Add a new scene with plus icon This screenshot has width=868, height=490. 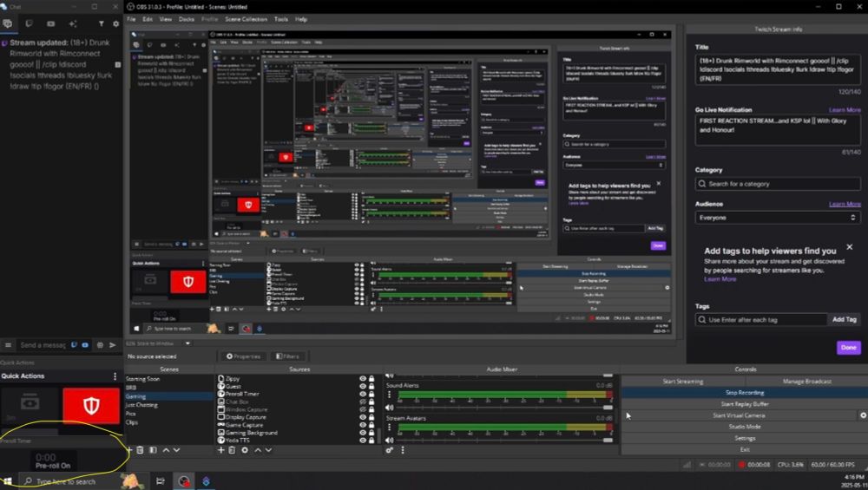129,450
